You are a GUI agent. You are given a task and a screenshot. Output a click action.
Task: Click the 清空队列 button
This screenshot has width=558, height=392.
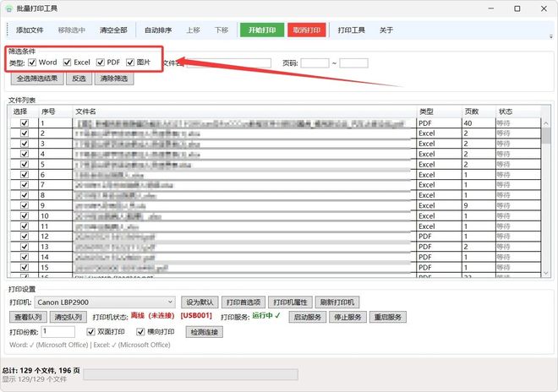tap(68, 317)
